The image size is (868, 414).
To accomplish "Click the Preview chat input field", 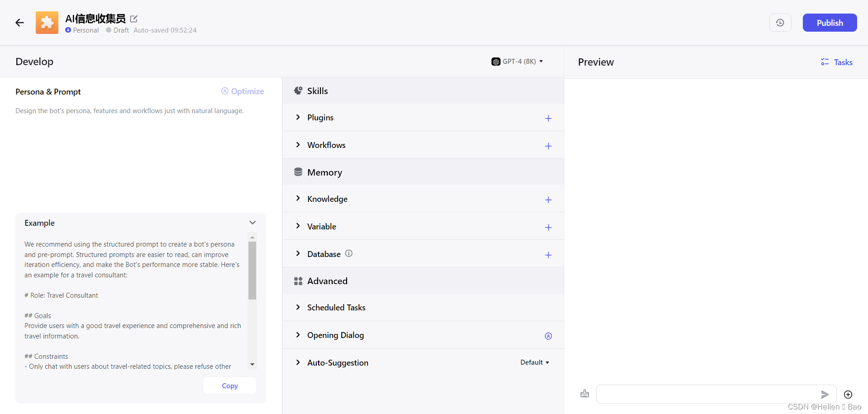I will [708, 394].
